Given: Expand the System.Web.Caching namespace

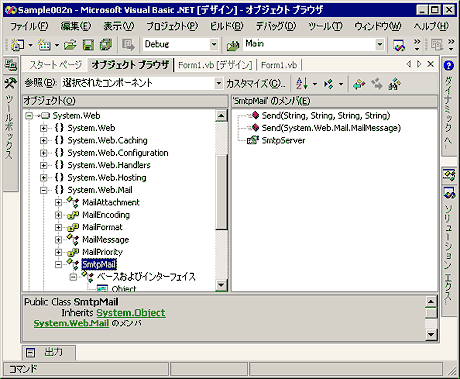Looking at the screenshot, I should [43, 140].
